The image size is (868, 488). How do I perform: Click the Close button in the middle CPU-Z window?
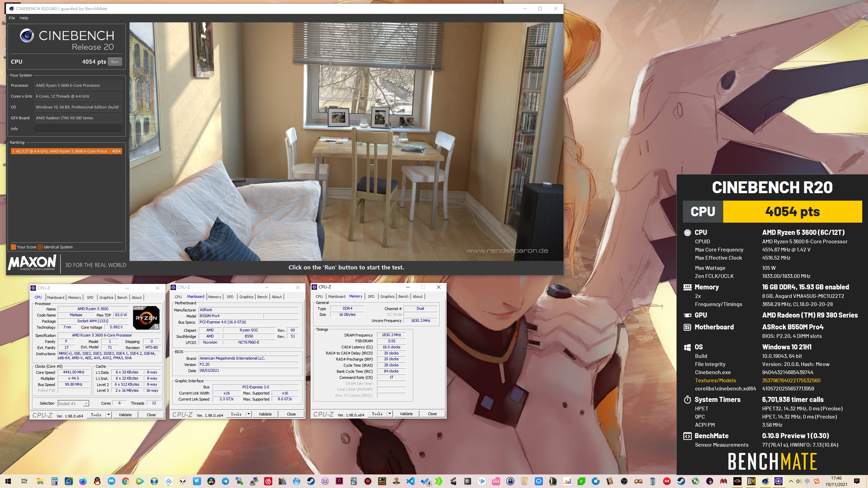(x=291, y=414)
